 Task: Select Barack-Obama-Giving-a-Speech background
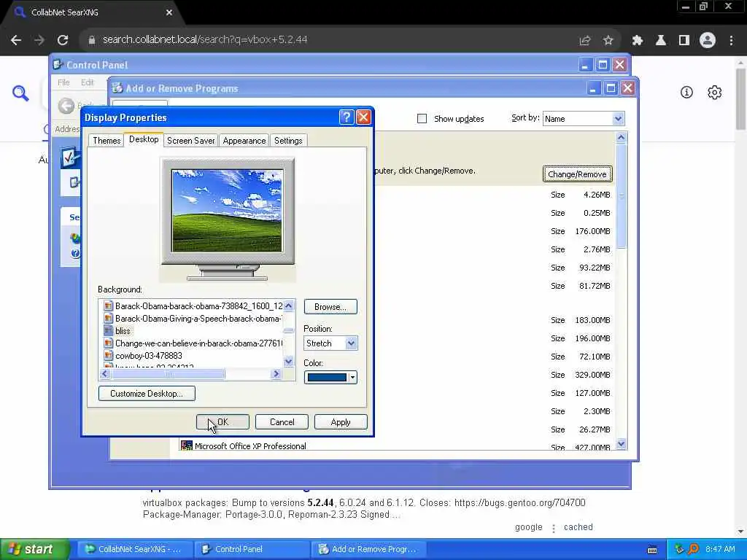click(198, 318)
